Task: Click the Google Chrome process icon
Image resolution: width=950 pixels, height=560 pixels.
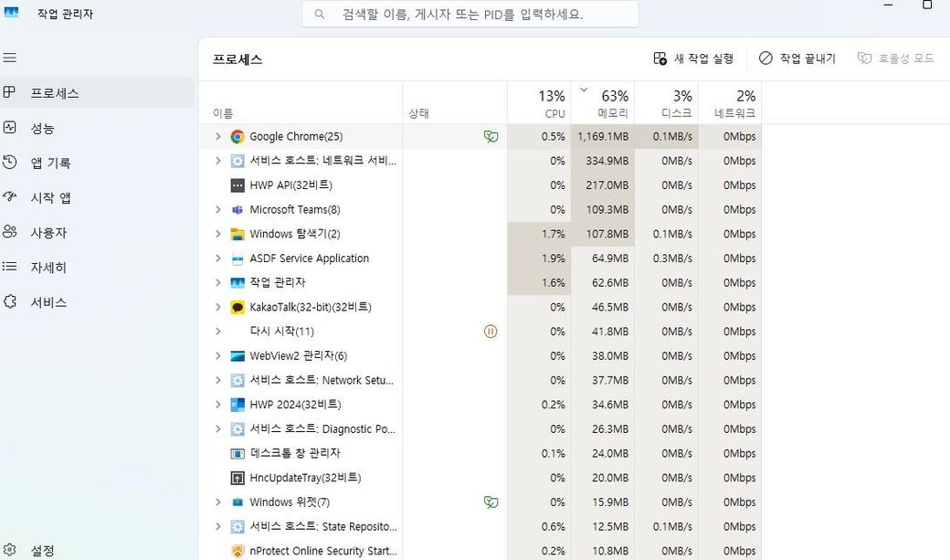Action: pyautogui.click(x=237, y=136)
